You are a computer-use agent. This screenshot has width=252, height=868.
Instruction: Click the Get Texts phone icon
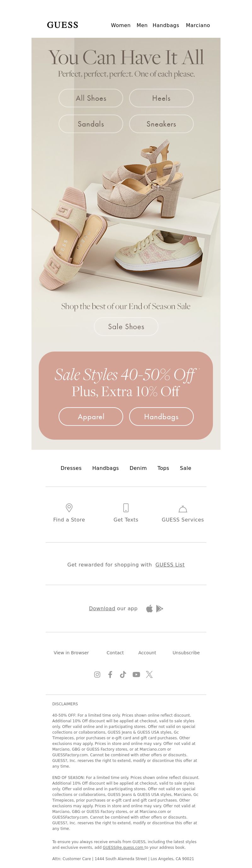tap(126, 507)
